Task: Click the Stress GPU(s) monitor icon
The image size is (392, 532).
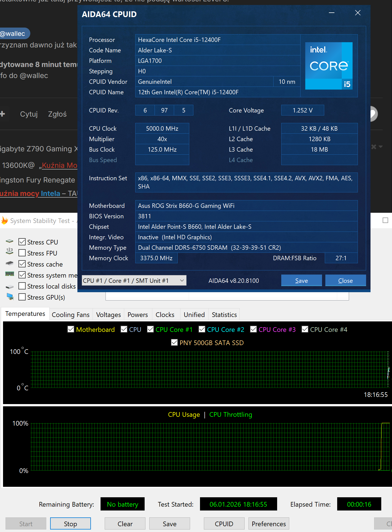Action: pyautogui.click(x=10, y=297)
